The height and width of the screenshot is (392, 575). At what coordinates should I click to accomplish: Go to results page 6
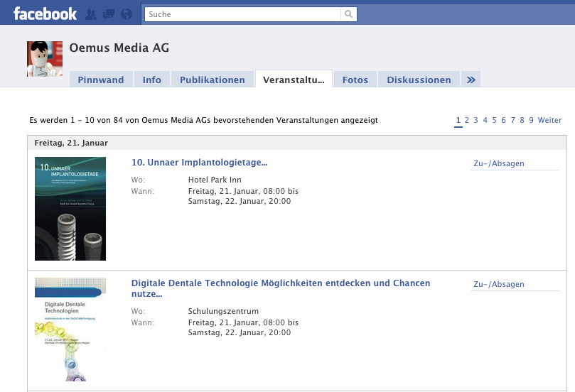503,120
